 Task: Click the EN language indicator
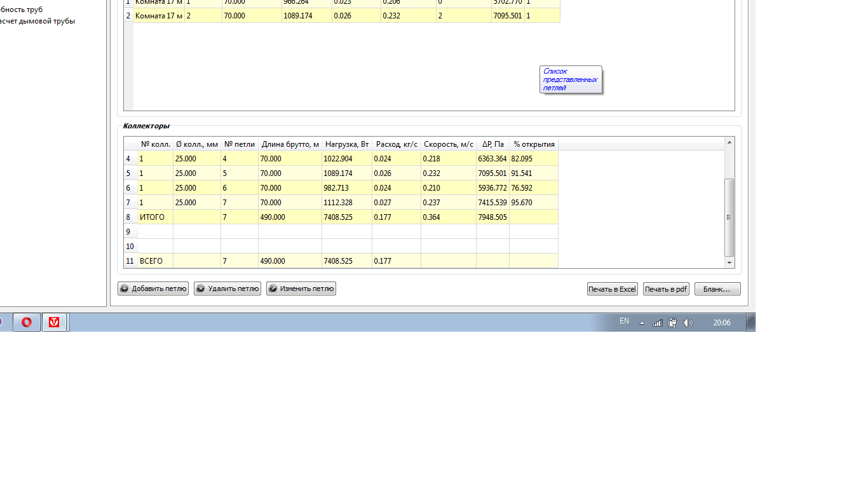click(x=624, y=322)
